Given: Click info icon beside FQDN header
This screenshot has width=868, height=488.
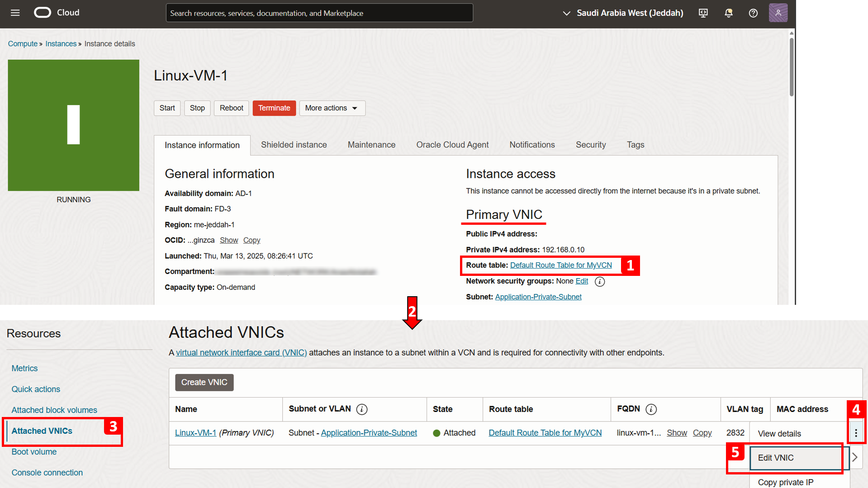Looking at the screenshot, I should pyautogui.click(x=651, y=409).
